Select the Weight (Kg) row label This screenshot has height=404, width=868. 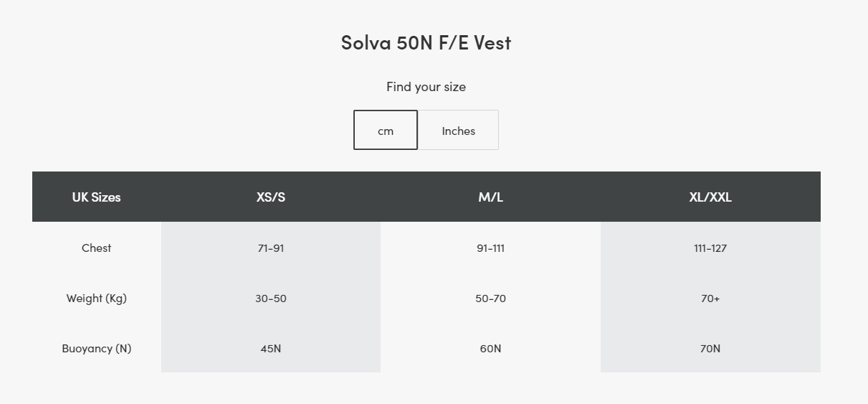[x=96, y=299]
